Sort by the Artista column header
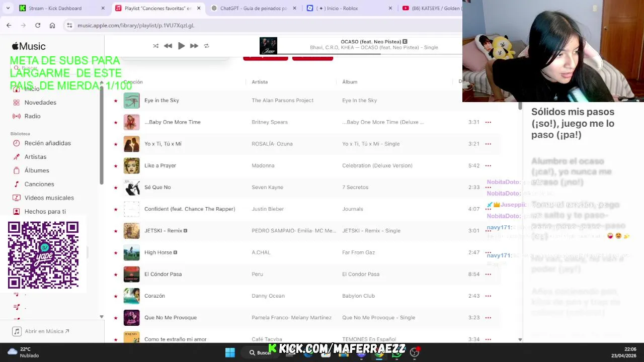 point(260,82)
